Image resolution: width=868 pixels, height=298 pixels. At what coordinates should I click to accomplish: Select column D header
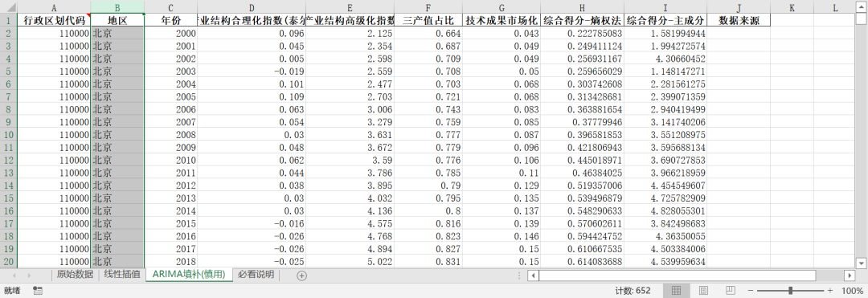(252, 7)
